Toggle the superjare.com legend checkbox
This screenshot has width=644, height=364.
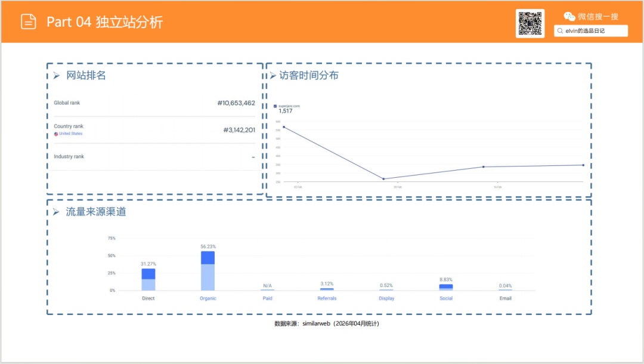[x=275, y=106]
